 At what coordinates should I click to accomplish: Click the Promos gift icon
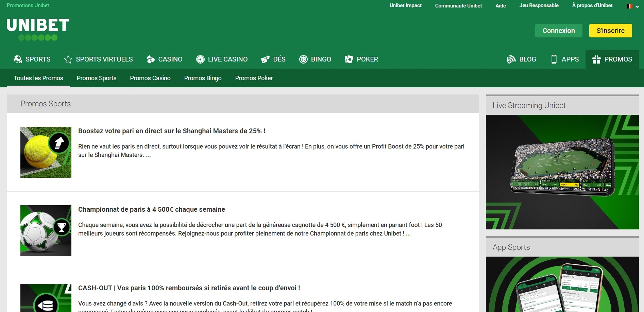click(596, 59)
